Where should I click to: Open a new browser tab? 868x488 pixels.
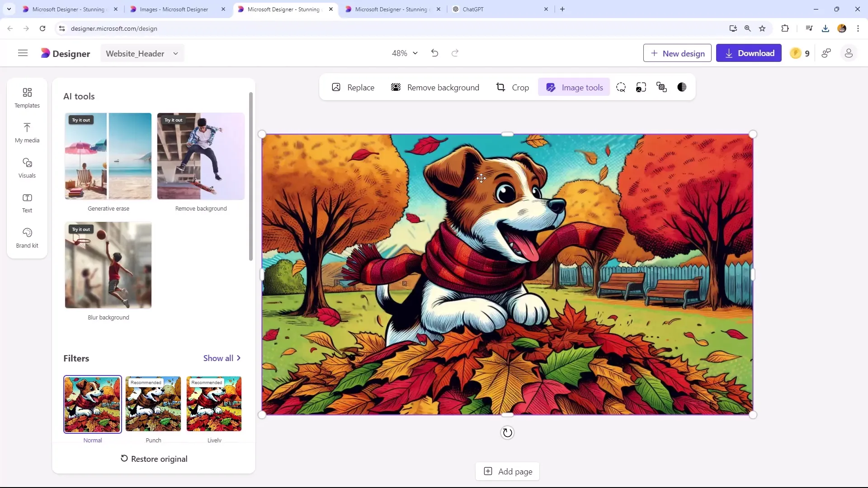tap(562, 9)
